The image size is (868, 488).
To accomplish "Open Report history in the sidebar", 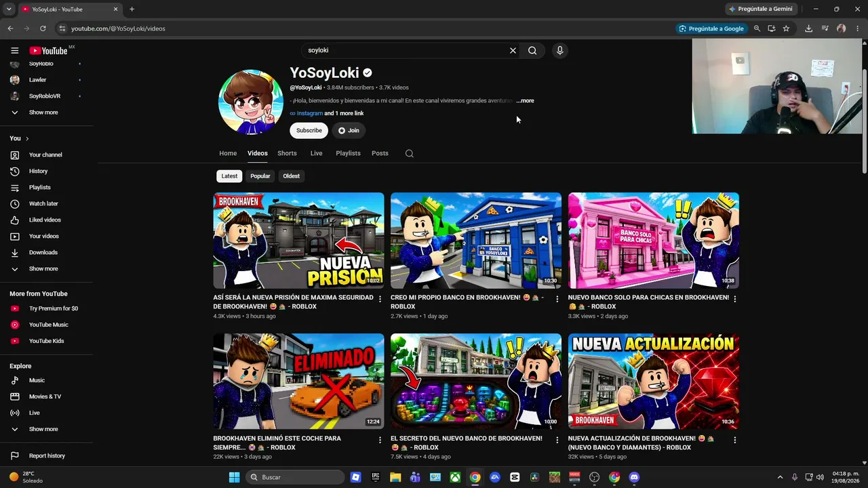I will [47, 455].
